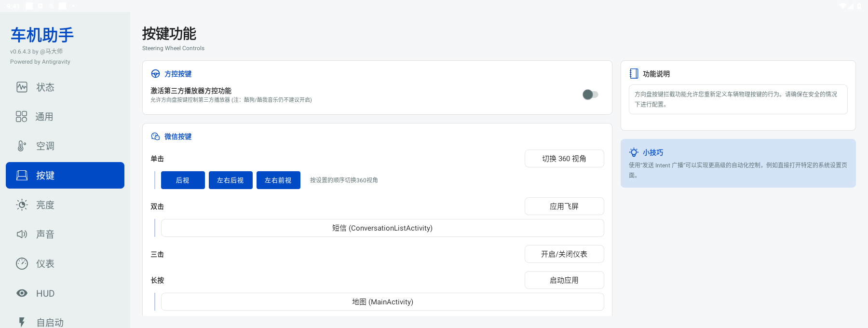Screen dimensions: 868x328
Task: Select the 按键 menu item
Action: (65, 176)
